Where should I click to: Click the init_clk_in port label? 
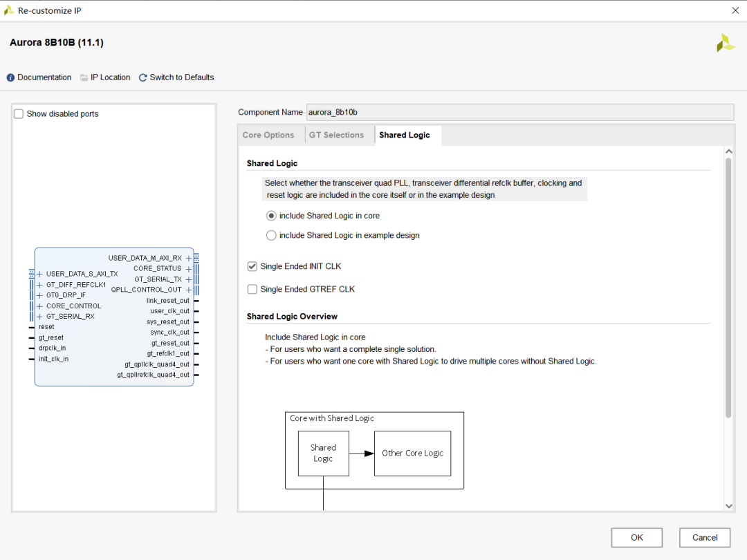click(53, 359)
